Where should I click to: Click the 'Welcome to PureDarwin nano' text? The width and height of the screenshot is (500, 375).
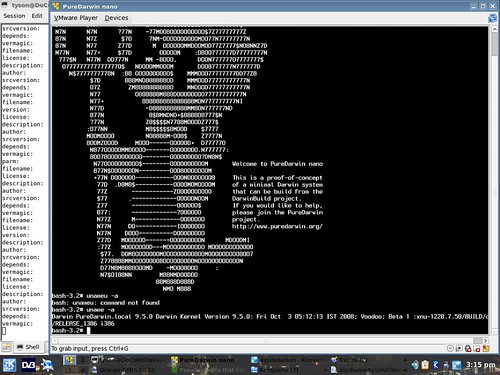point(277,164)
